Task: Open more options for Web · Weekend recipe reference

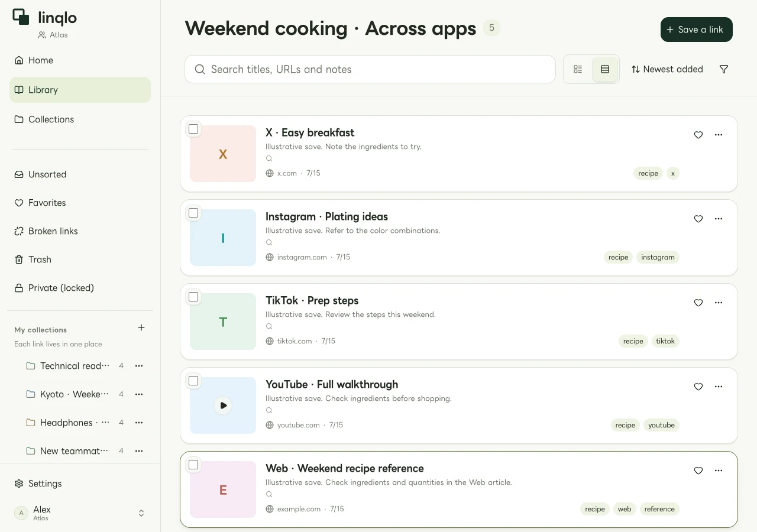Action: pyautogui.click(x=719, y=471)
